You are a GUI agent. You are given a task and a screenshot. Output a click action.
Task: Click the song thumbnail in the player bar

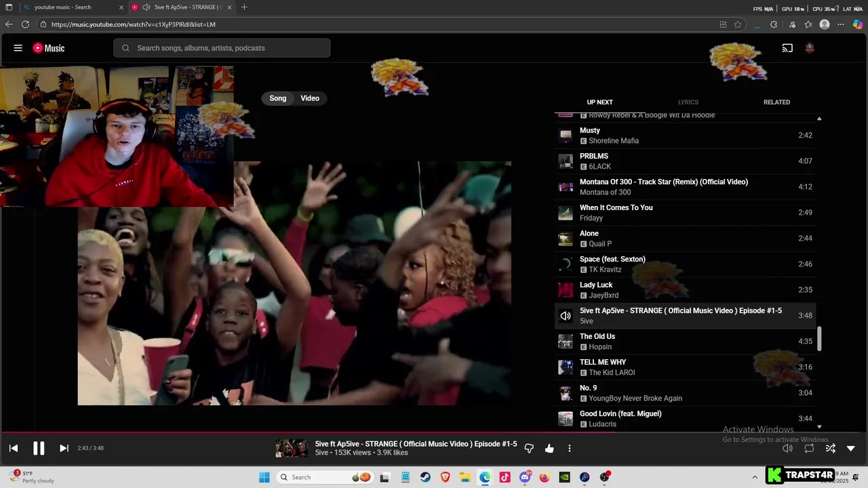pos(292,448)
